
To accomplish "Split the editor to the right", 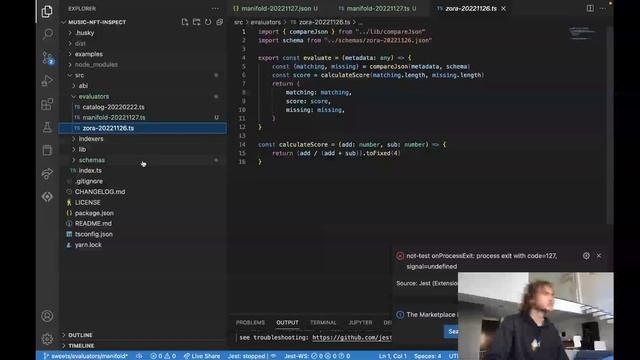I will (x=590, y=9).
